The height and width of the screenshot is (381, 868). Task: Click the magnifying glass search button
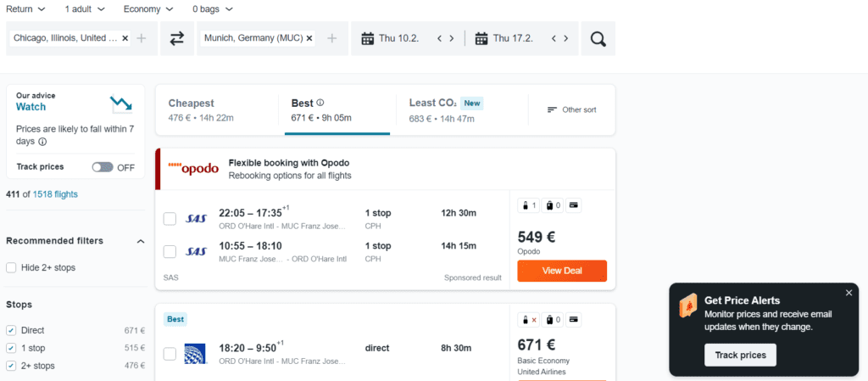(x=598, y=38)
